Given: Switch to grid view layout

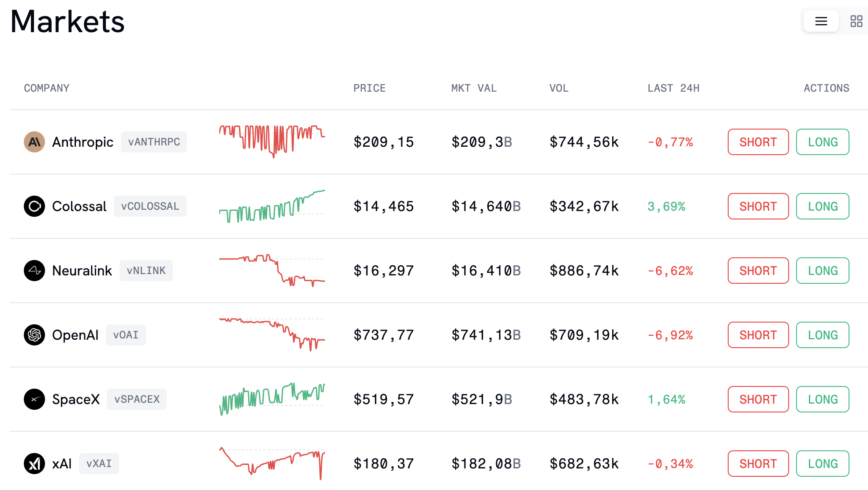Looking at the screenshot, I should pos(856,21).
